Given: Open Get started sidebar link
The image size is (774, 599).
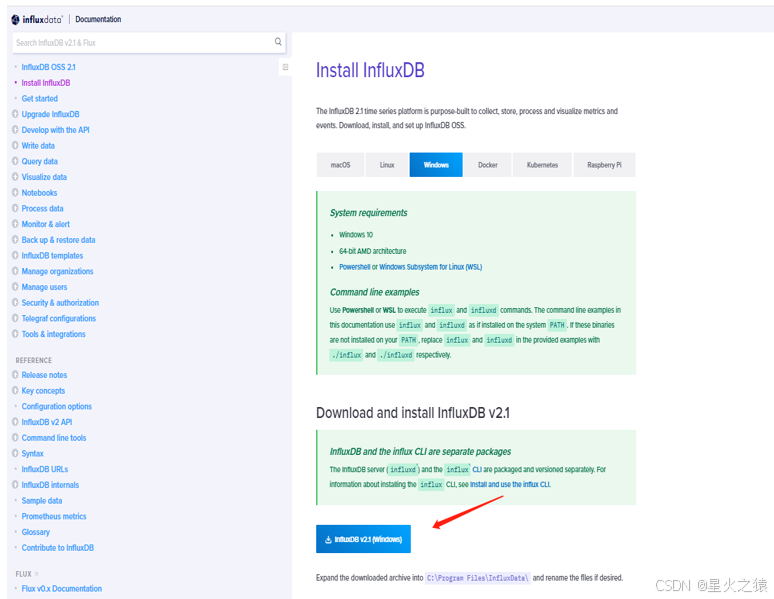Looking at the screenshot, I should [x=39, y=99].
